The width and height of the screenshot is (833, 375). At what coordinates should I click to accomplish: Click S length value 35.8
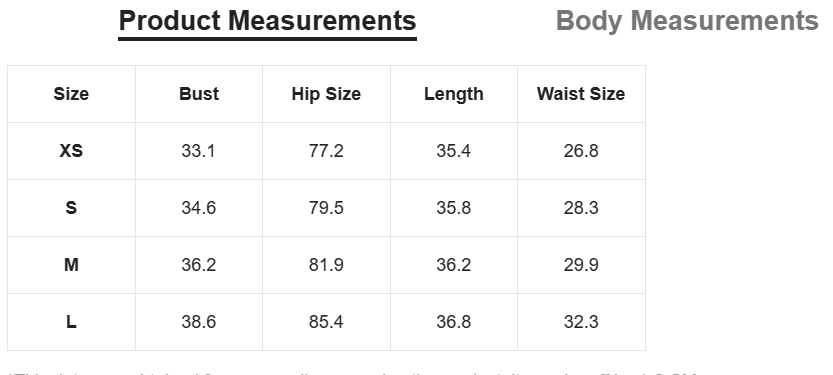pos(454,208)
